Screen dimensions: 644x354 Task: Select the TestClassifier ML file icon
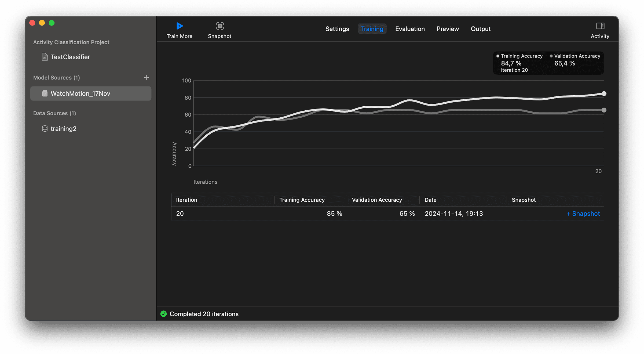point(45,57)
